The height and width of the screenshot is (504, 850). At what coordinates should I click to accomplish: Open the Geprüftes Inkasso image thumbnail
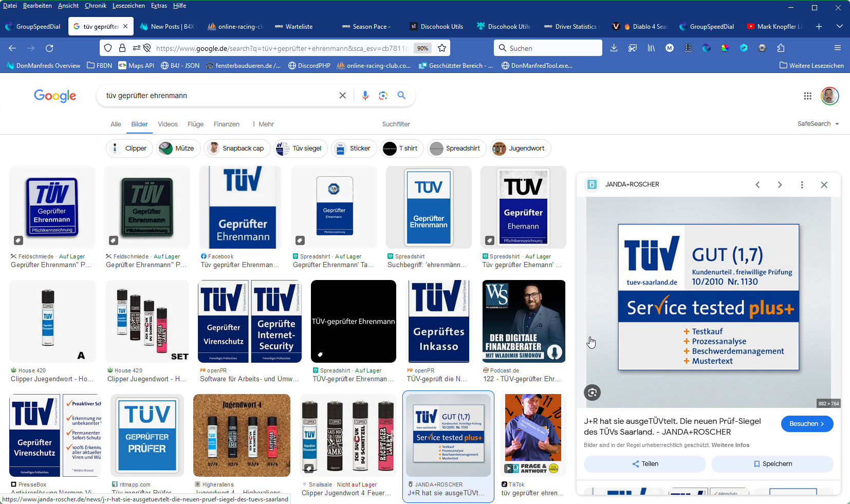(438, 322)
